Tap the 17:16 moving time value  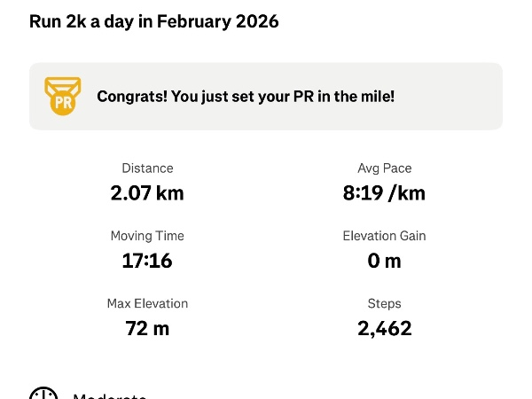[x=147, y=261]
